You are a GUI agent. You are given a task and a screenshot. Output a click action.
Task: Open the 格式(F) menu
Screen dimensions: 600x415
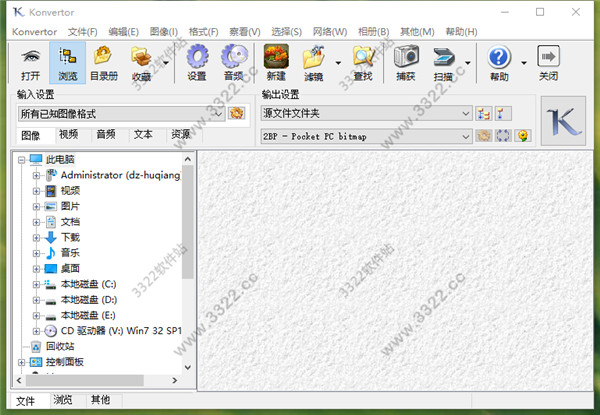pyautogui.click(x=204, y=32)
